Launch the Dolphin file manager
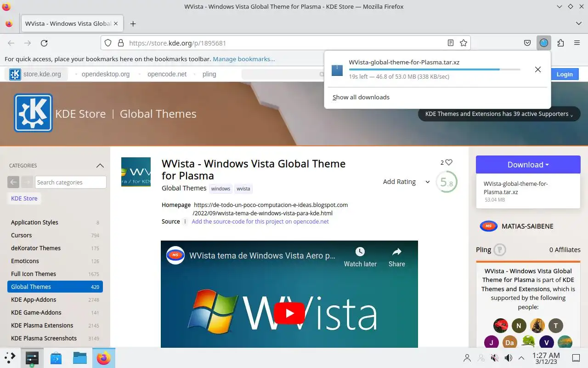Image resolution: width=588 pixels, height=368 pixels. (80, 357)
